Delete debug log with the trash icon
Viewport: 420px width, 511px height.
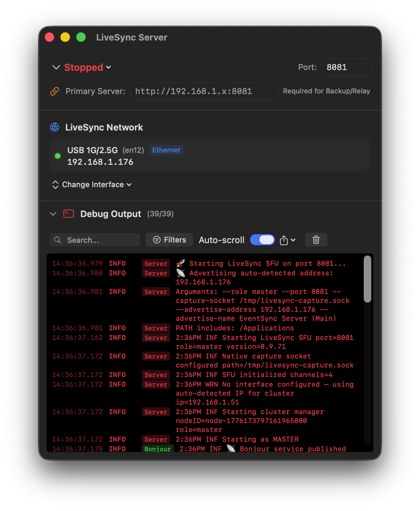click(316, 240)
